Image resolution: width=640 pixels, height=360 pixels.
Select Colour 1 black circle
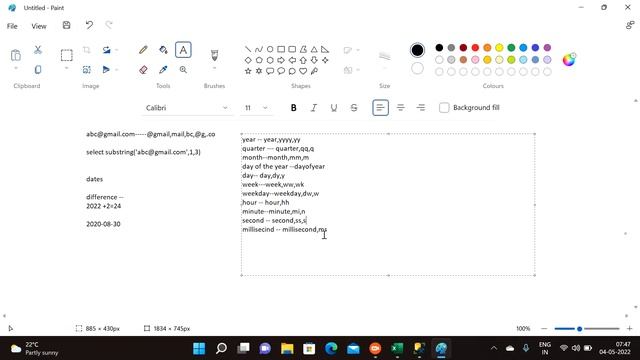coord(417,50)
